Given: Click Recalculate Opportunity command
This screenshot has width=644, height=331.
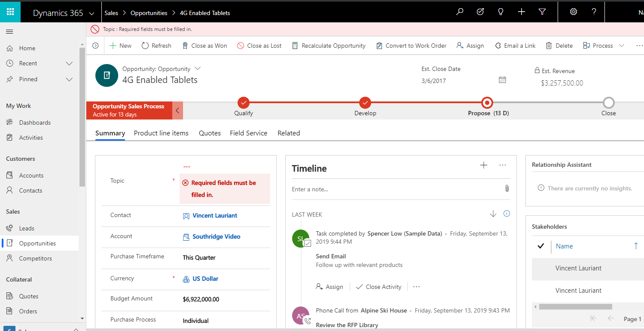Looking at the screenshot, I should tap(329, 46).
